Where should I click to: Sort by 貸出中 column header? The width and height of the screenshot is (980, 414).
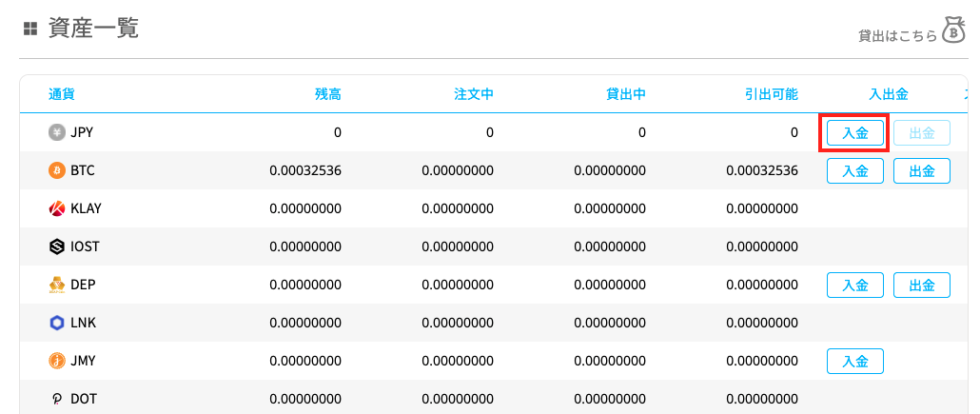[626, 94]
